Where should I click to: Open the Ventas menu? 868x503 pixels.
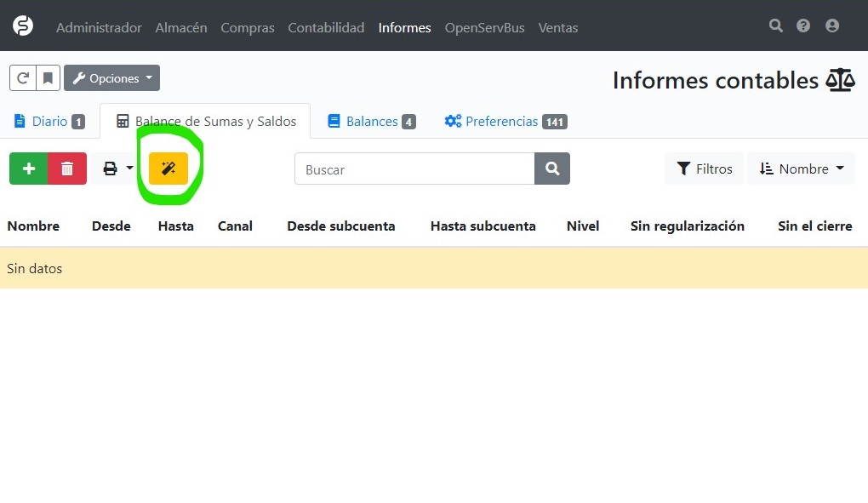[x=558, y=28]
